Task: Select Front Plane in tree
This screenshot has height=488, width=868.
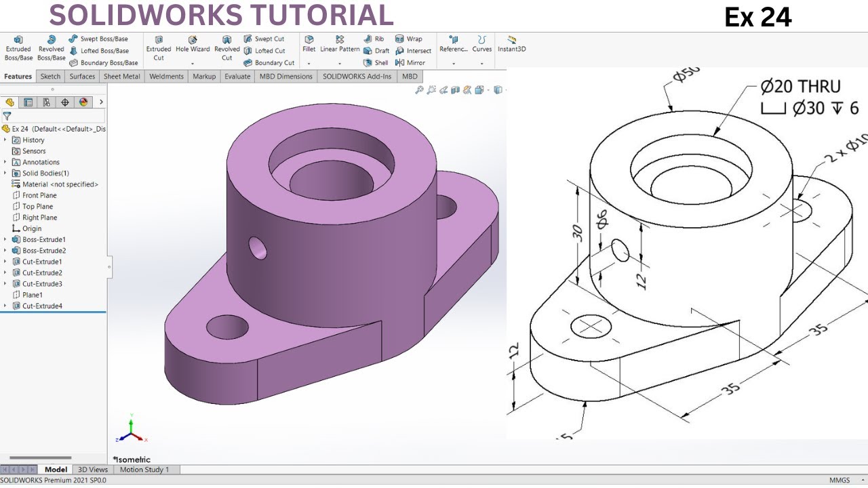Action: click(35, 195)
